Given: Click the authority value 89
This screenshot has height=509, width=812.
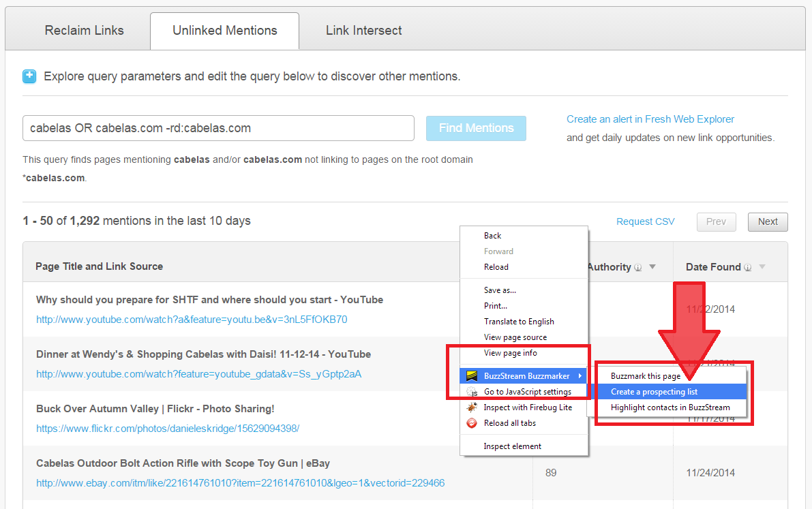Looking at the screenshot, I should [551, 473].
